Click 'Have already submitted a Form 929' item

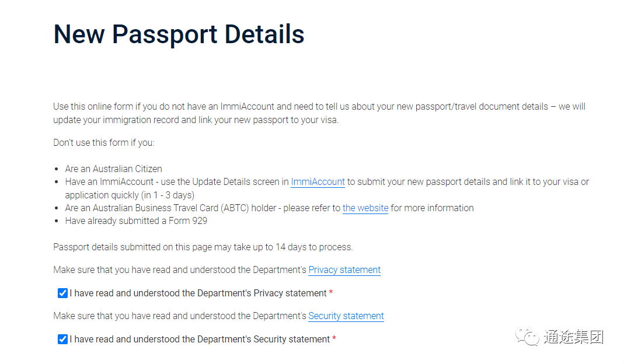tap(136, 220)
